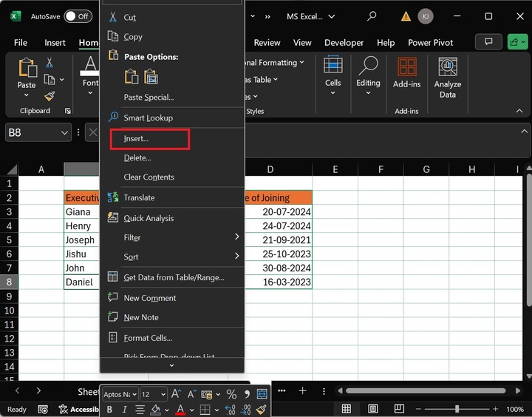This screenshot has height=417, width=532.
Task: Click the add new sheet plus button
Action: (x=302, y=390)
